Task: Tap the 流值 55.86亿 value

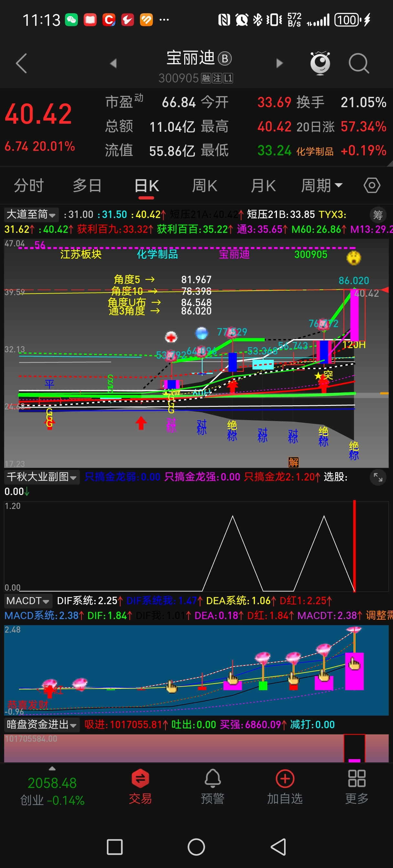Action: [x=172, y=151]
